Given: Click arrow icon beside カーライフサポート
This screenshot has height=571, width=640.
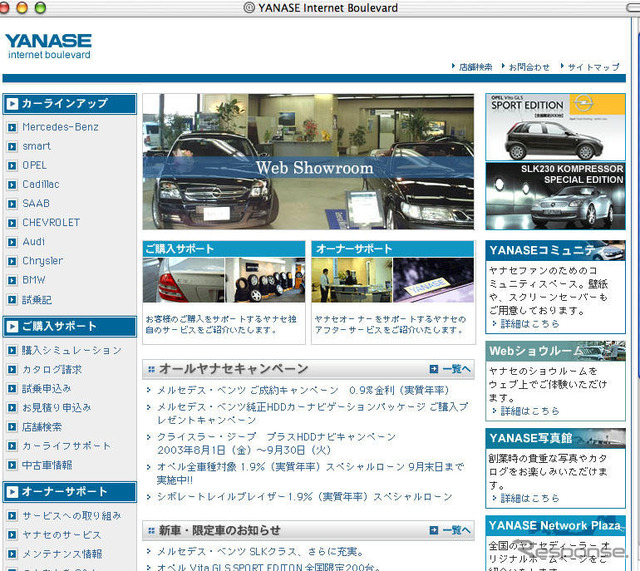Looking at the screenshot, I should click(x=12, y=446).
